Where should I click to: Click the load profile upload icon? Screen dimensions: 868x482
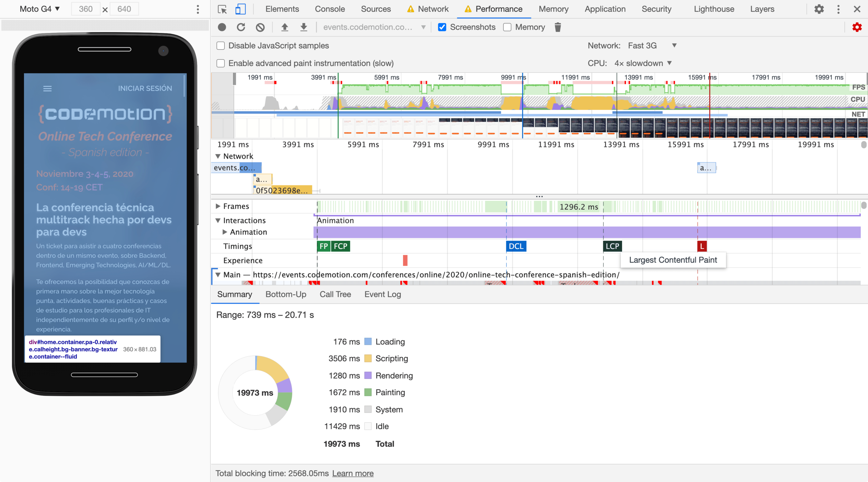(x=284, y=27)
